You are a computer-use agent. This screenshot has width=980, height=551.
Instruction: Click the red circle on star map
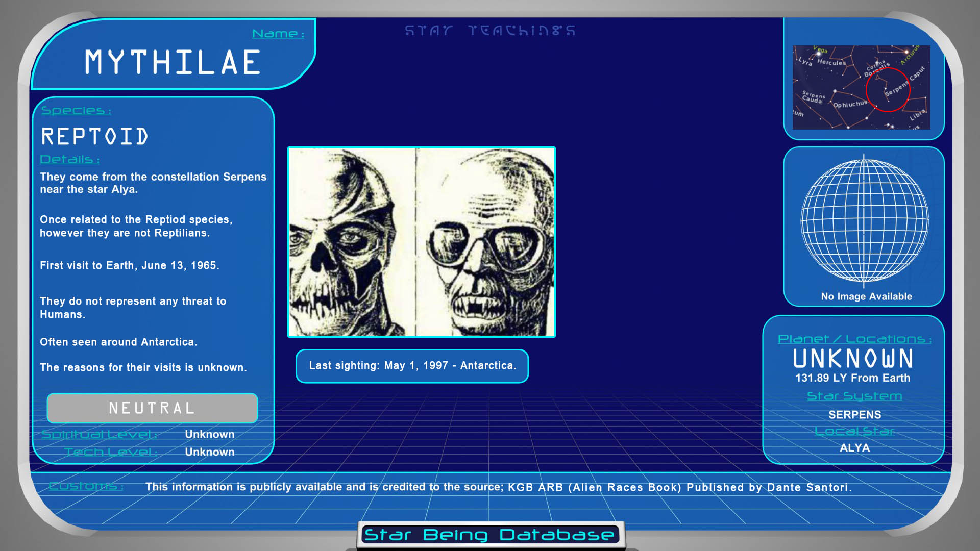tap(888, 90)
